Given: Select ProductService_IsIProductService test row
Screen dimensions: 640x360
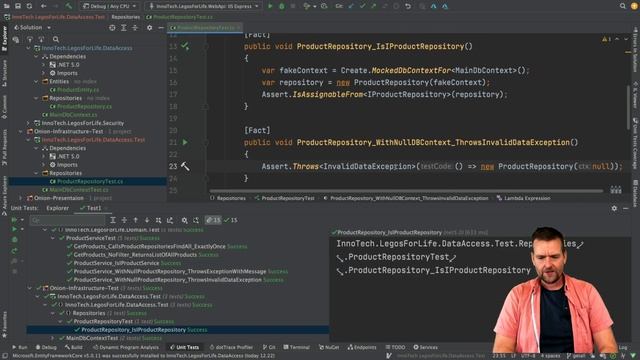Looking at the screenshot, I should tap(116, 263).
